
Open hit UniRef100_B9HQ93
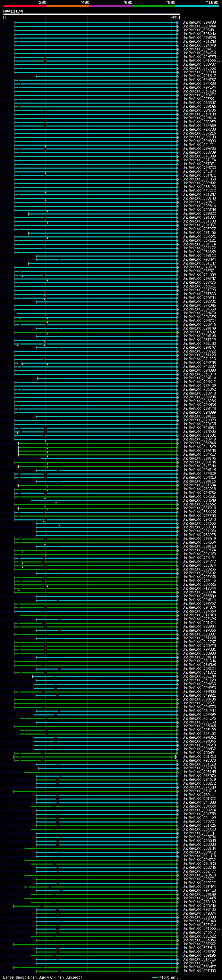pos(199,141)
